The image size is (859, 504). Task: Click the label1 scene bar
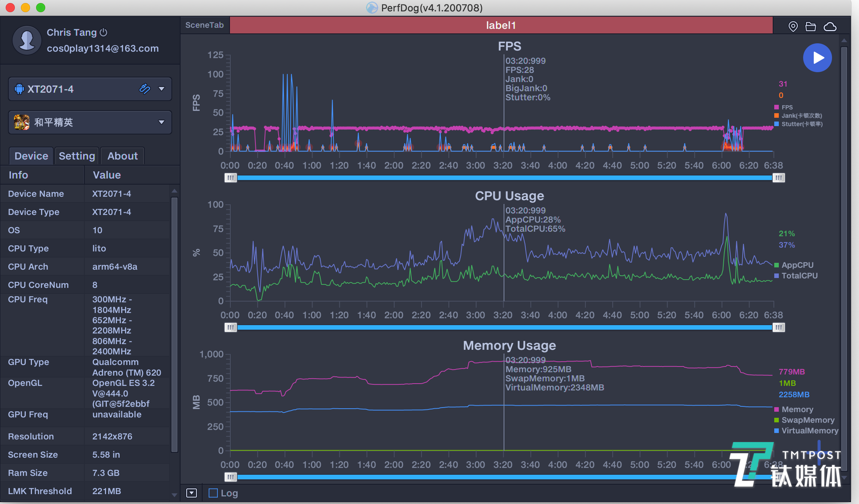tap(501, 25)
